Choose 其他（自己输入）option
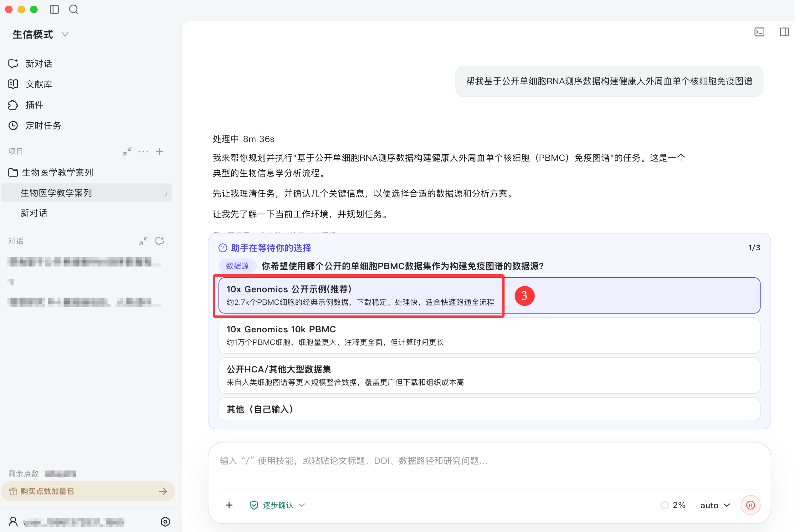This screenshot has height=532, width=795. 489,409
